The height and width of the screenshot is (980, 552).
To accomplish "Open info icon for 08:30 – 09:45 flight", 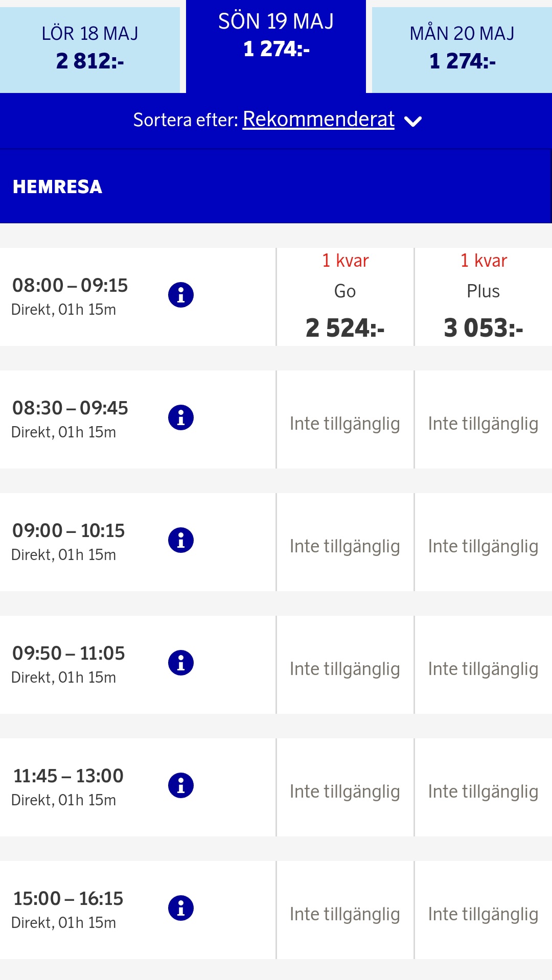I will point(181,417).
